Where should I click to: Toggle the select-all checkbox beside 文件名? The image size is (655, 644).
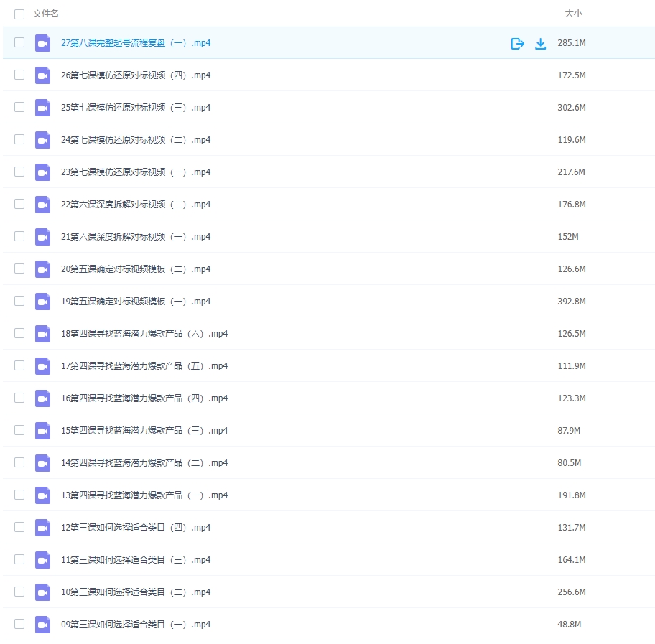click(x=19, y=14)
